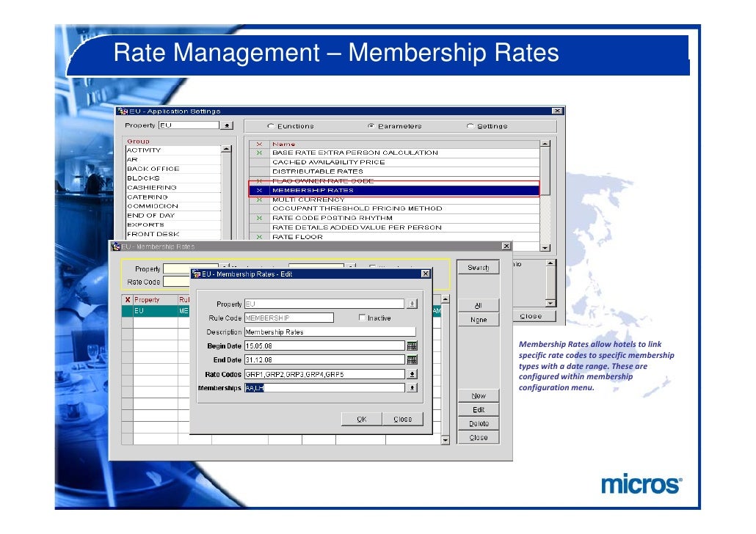Click the Delete button
This screenshot has height=534, width=756.
[x=479, y=424]
